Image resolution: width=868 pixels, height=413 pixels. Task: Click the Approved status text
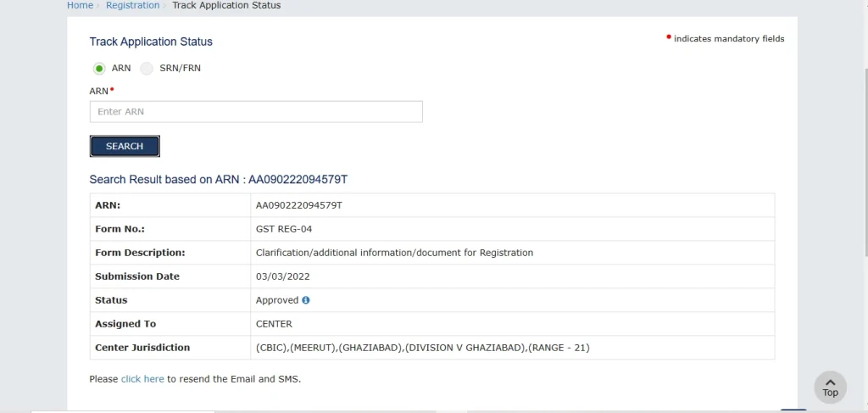(x=277, y=300)
